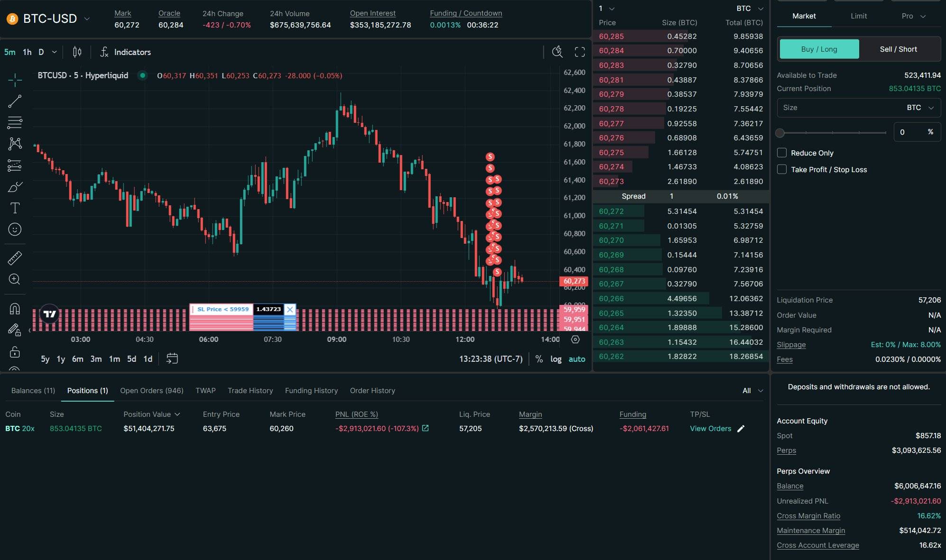The height and width of the screenshot is (560, 946).
Task: Click the View Orders link
Action: [711, 429]
